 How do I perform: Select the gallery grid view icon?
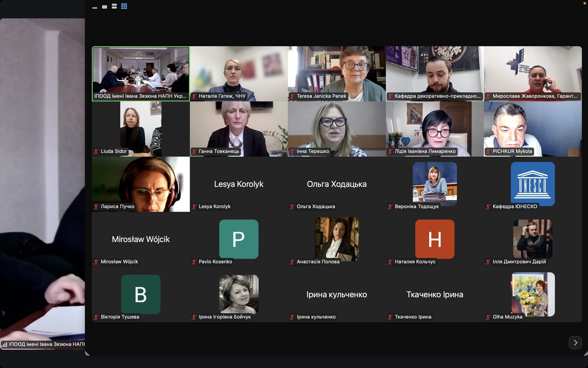(x=124, y=6)
